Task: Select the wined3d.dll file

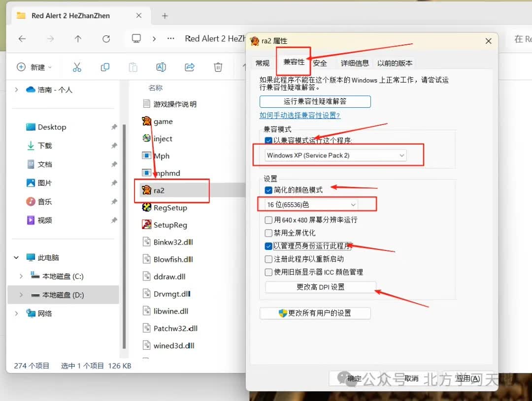Action: click(x=168, y=345)
